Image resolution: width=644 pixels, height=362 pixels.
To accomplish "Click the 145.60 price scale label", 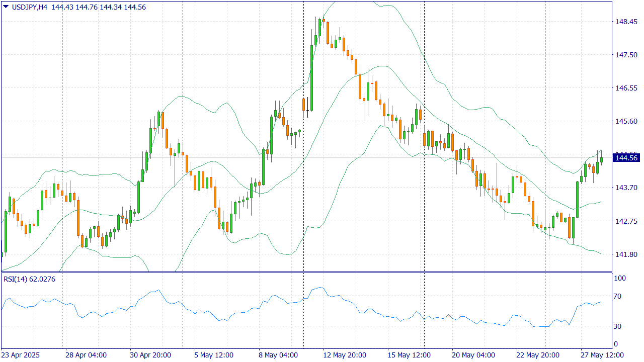I will point(626,121).
